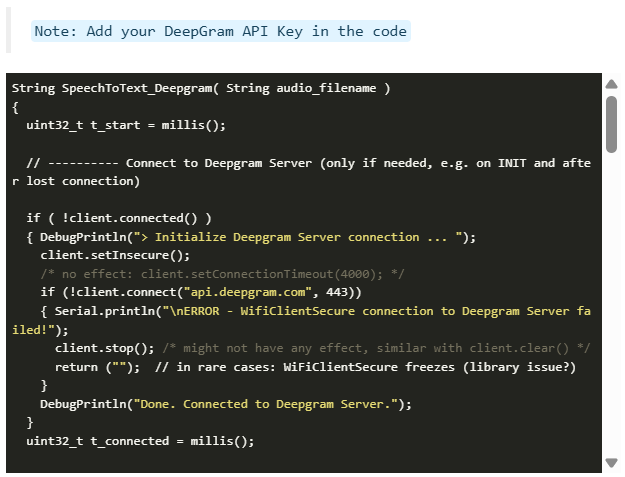Click the Serial.println error message line
The image size is (625, 477).
click(320, 311)
